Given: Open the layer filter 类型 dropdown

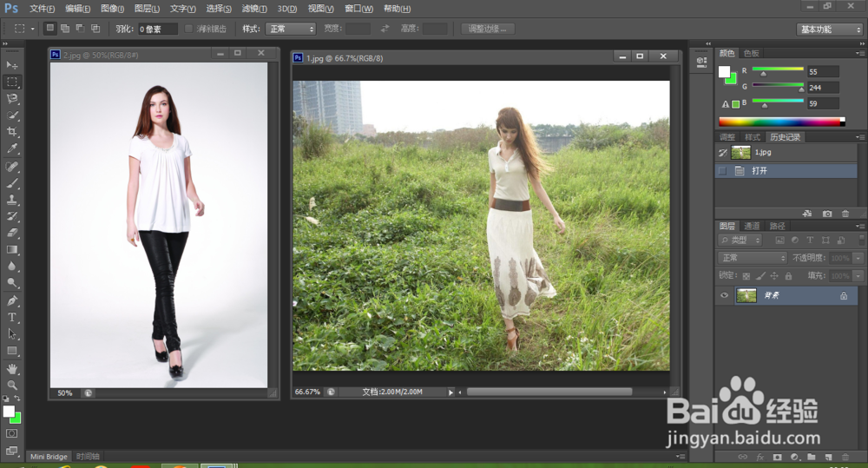Looking at the screenshot, I should point(740,240).
